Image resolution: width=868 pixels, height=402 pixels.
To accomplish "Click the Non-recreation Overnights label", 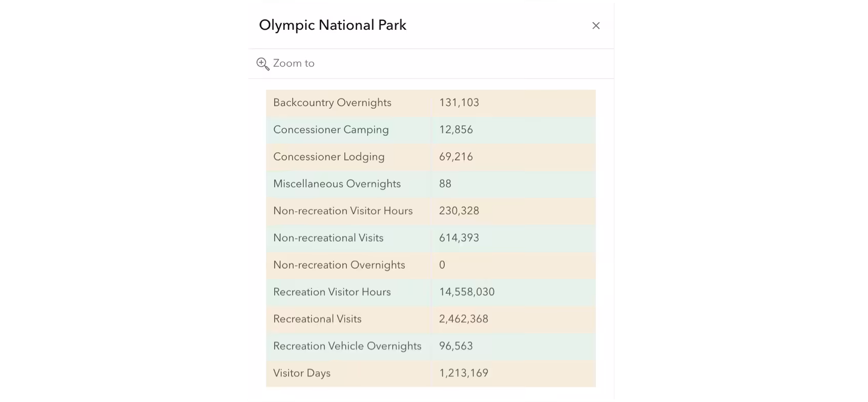I will point(339,265).
